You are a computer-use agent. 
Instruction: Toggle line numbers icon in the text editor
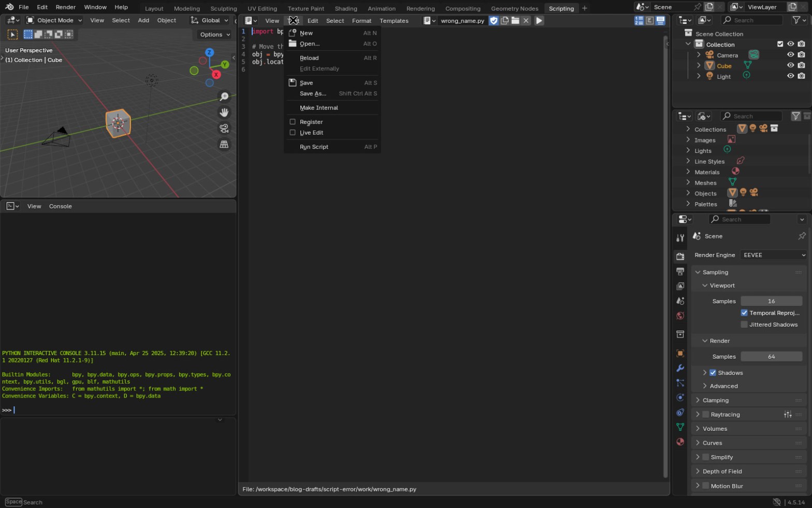pos(639,21)
